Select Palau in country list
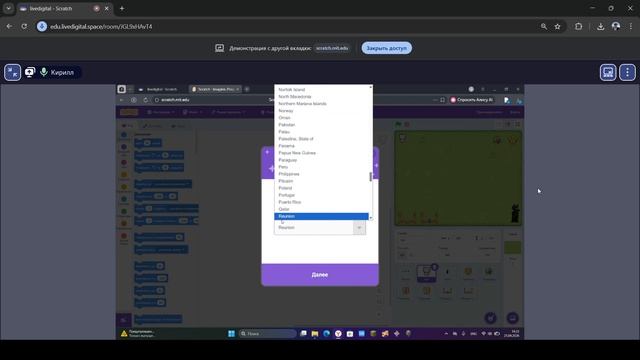This screenshot has height=360, width=640. point(321,132)
